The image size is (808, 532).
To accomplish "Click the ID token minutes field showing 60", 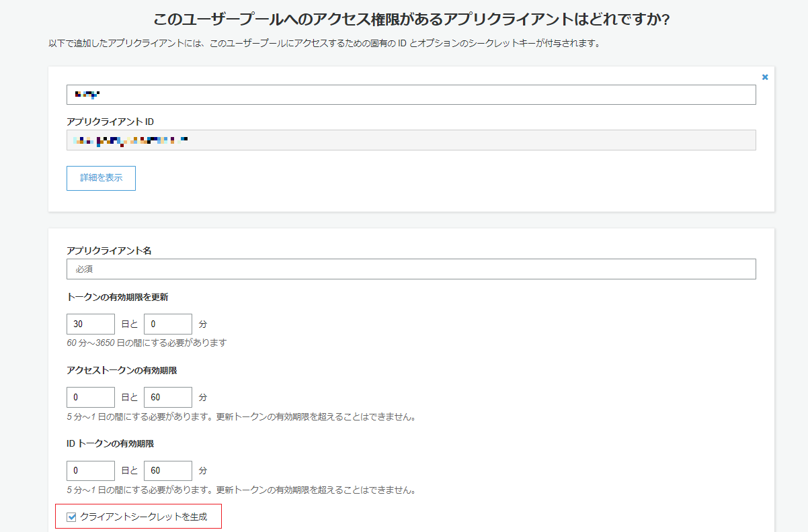I will point(167,470).
